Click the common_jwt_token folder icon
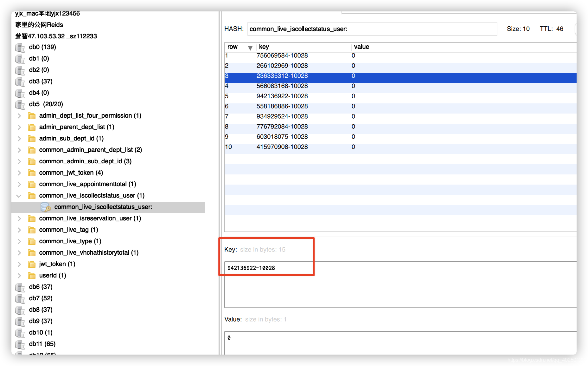The width and height of the screenshot is (588, 366). pyautogui.click(x=32, y=173)
